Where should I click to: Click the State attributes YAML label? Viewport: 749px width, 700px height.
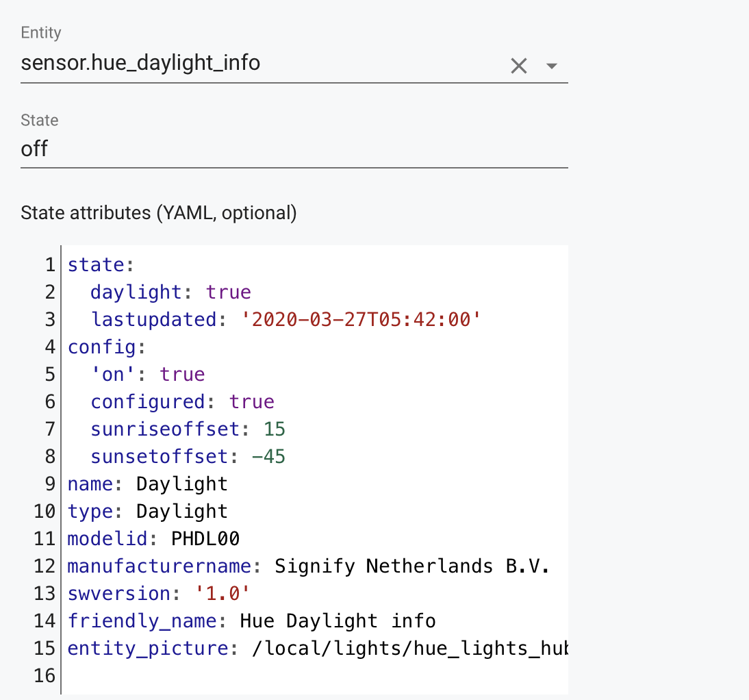[157, 213]
